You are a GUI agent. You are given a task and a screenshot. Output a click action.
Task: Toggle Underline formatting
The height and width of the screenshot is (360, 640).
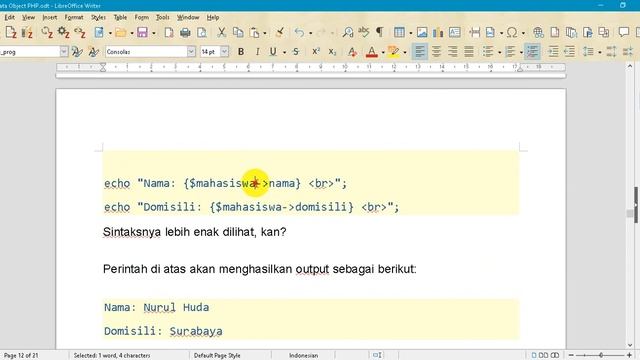[273, 52]
